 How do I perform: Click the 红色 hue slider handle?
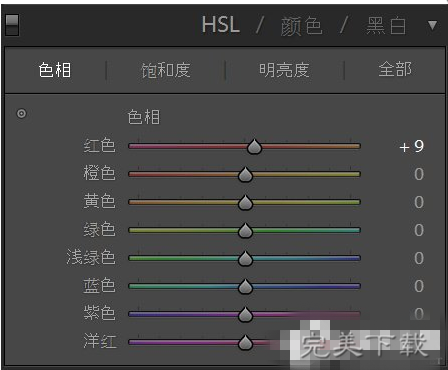click(x=254, y=147)
